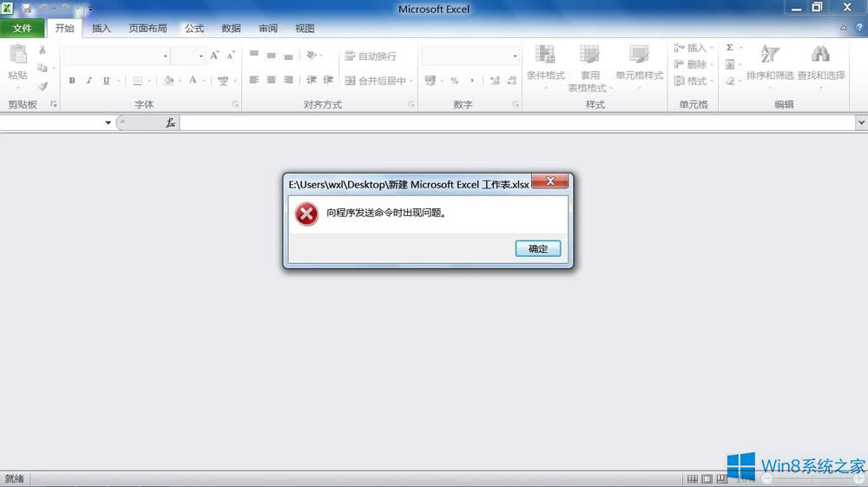Screen dimensions: 868x487
Task: Toggle align text left
Action: tap(254, 80)
